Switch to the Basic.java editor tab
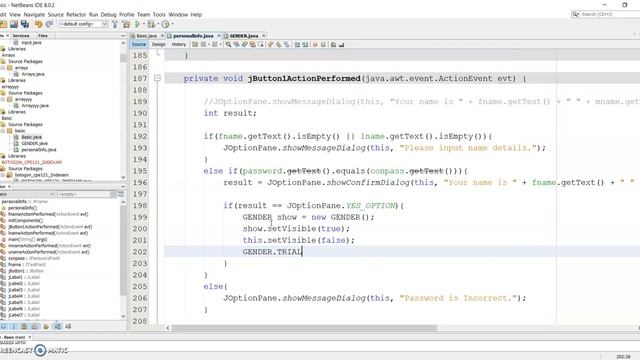The width and height of the screenshot is (640, 360). 146,36
